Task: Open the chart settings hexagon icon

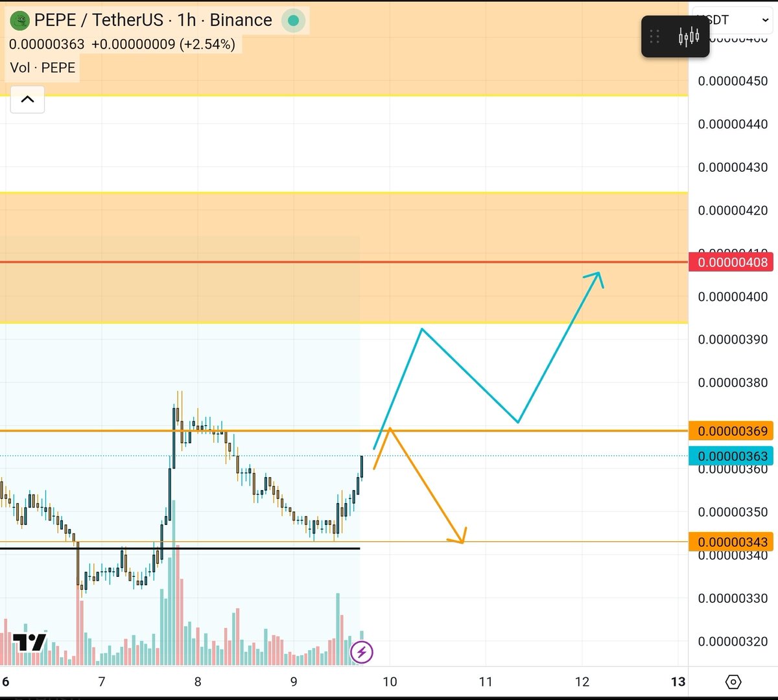Action: pos(733,682)
